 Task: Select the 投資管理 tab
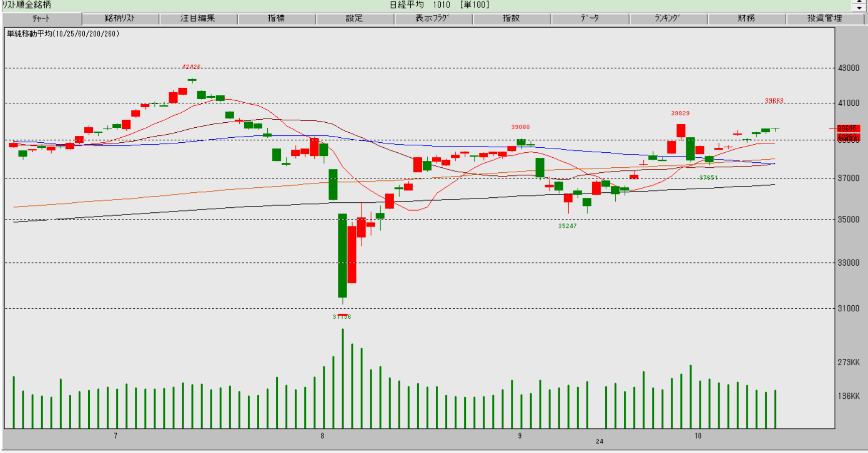pos(825,19)
